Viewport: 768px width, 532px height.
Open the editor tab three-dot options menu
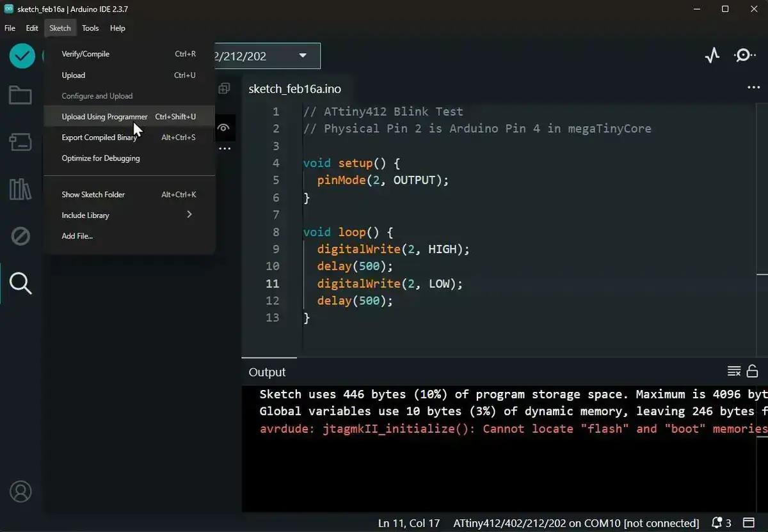pos(753,88)
